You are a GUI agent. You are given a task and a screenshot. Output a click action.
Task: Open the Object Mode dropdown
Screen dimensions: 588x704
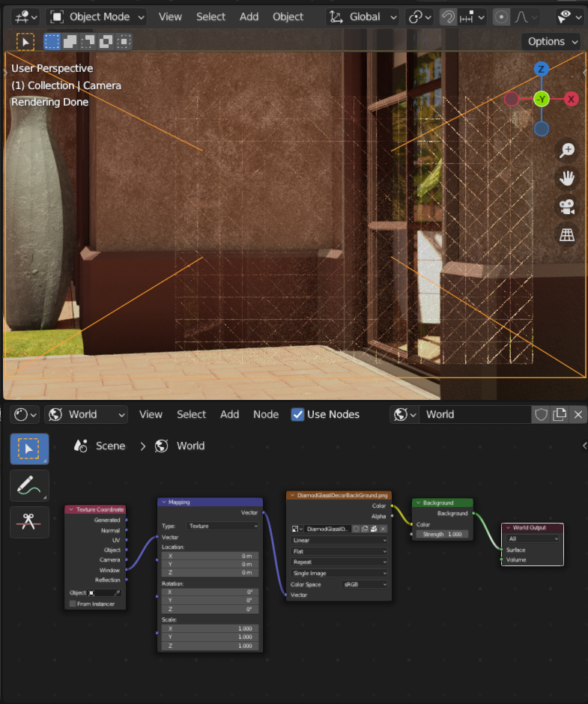pos(98,17)
